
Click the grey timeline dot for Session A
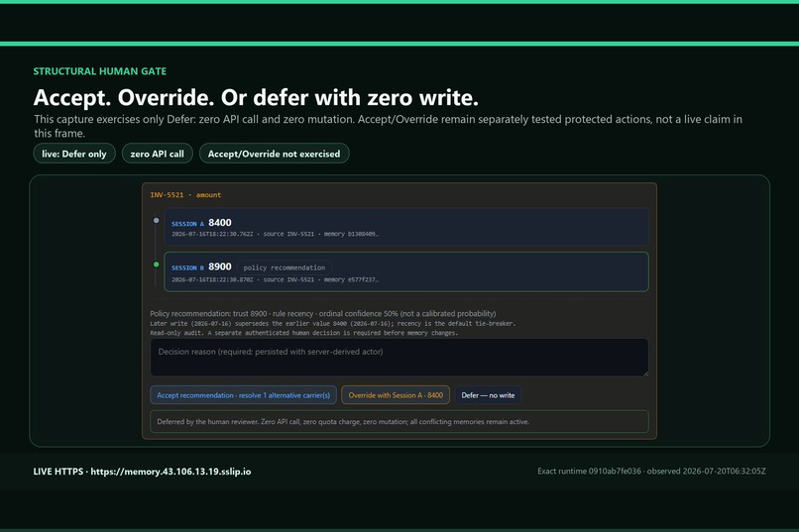point(157,221)
